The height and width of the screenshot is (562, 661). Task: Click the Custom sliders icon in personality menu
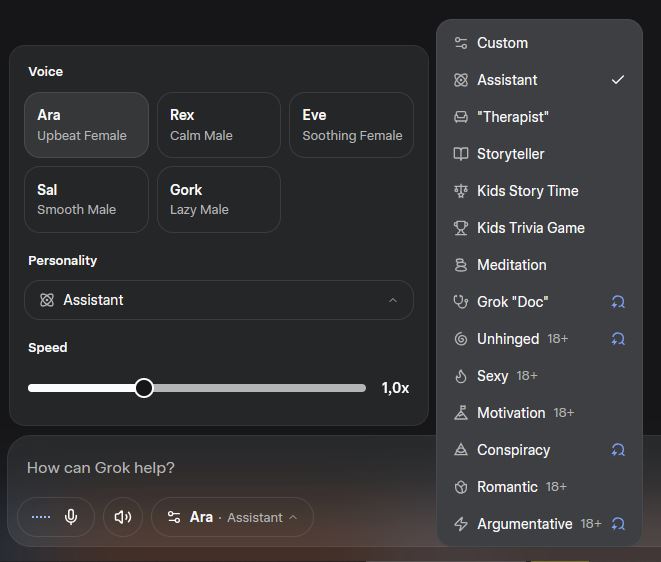461,43
